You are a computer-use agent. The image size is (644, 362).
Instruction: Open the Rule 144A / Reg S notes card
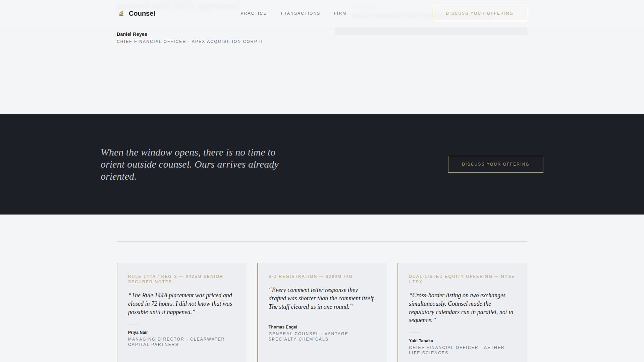pos(182,312)
